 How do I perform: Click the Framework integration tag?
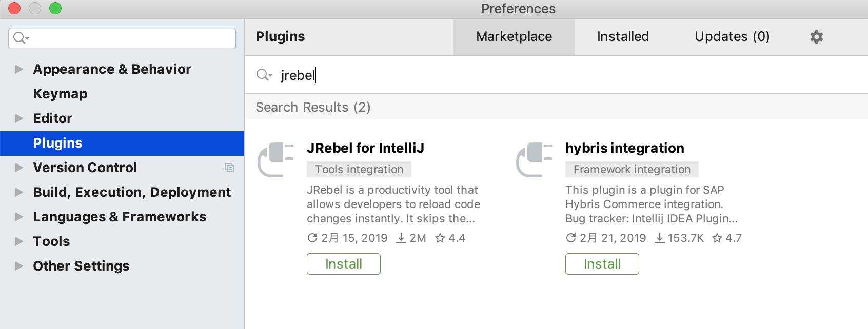pos(632,169)
